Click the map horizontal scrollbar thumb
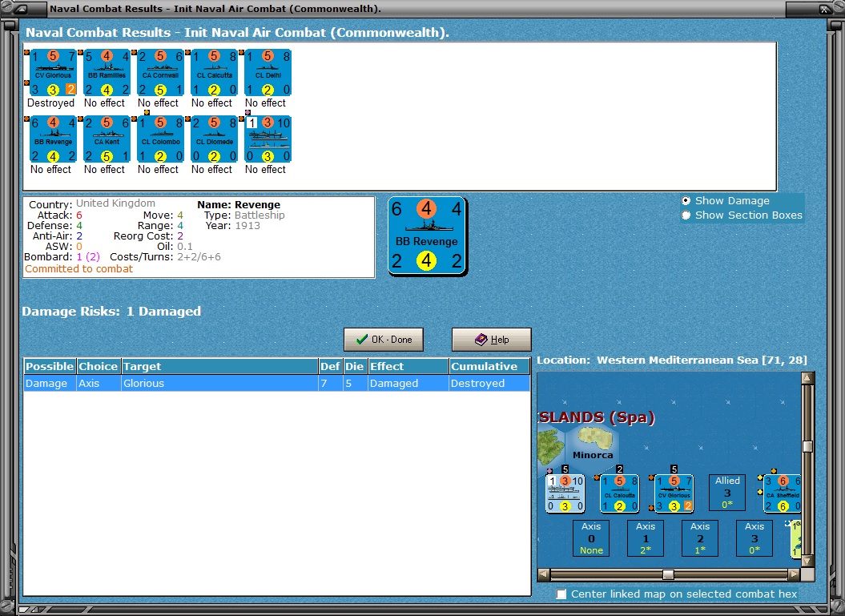Image resolution: width=845 pixels, height=616 pixels. 668,574
